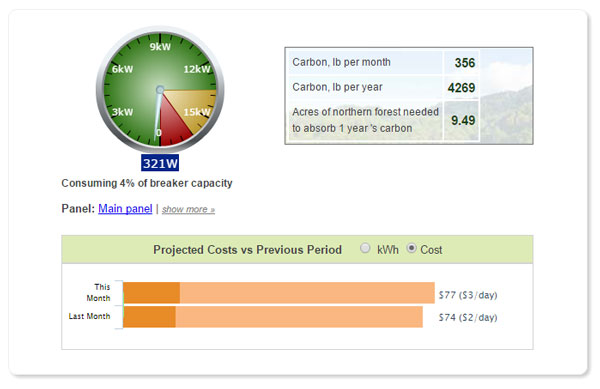Image resolution: width=600 pixels, height=389 pixels.
Task: Open the Main panel link
Action: pyautogui.click(x=125, y=208)
